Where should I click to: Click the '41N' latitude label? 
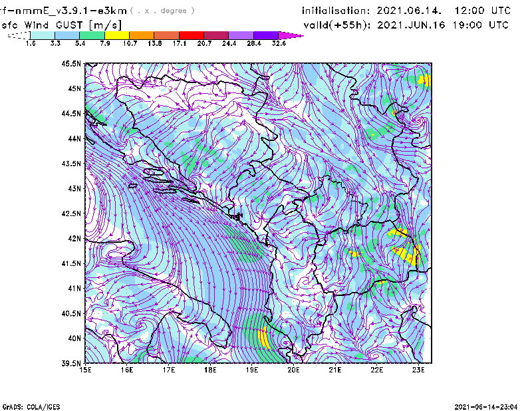tap(74, 289)
